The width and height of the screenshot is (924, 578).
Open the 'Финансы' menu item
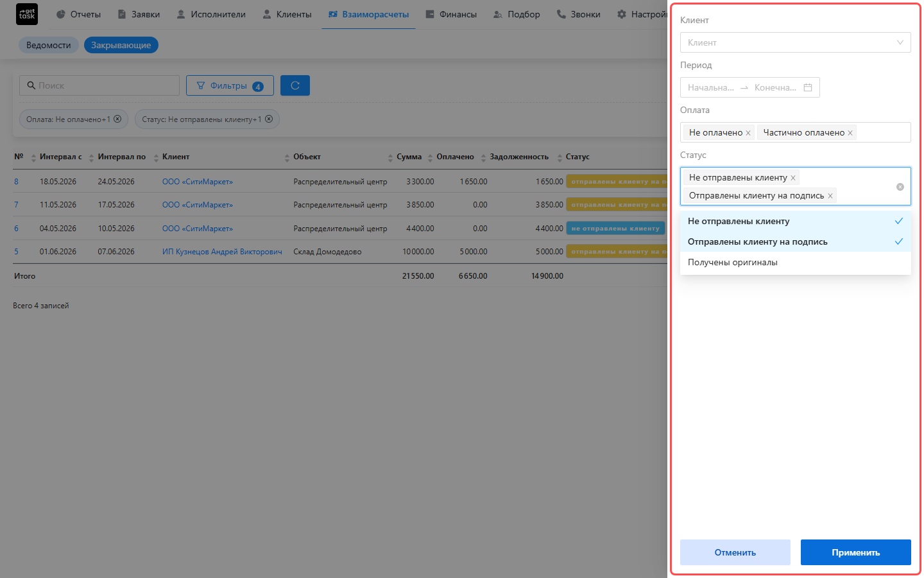451,14
